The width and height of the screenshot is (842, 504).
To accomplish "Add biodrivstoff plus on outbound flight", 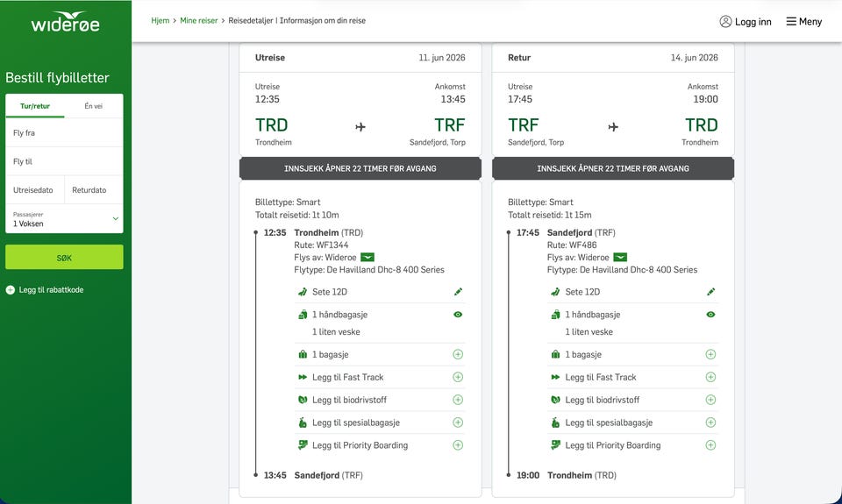I will coord(458,400).
